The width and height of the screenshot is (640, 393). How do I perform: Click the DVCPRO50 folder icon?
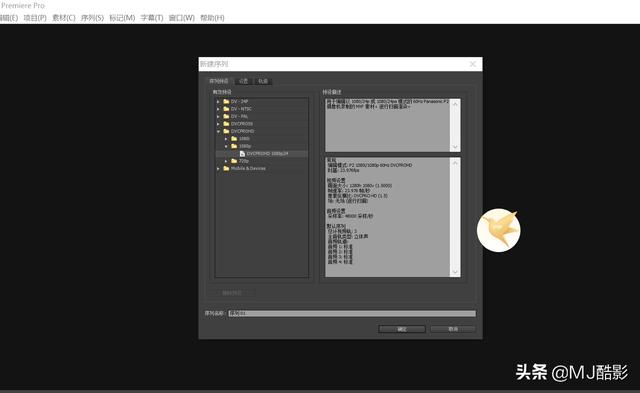[226, 124]
